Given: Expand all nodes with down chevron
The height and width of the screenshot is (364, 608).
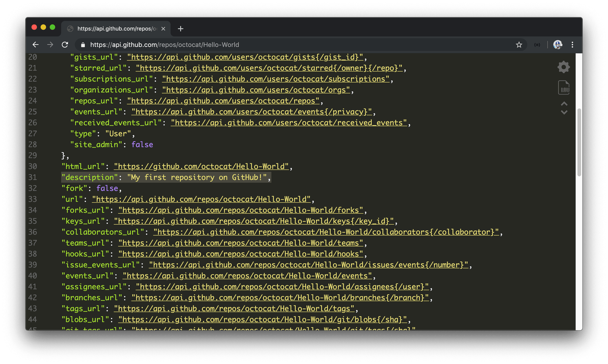Looking at the screenshot, I should [x=564, y=112].
